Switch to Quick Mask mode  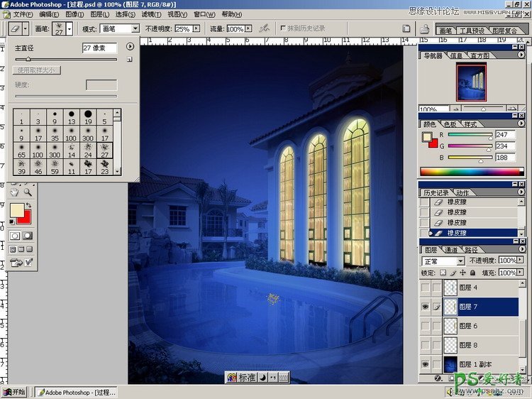point(28,235)
